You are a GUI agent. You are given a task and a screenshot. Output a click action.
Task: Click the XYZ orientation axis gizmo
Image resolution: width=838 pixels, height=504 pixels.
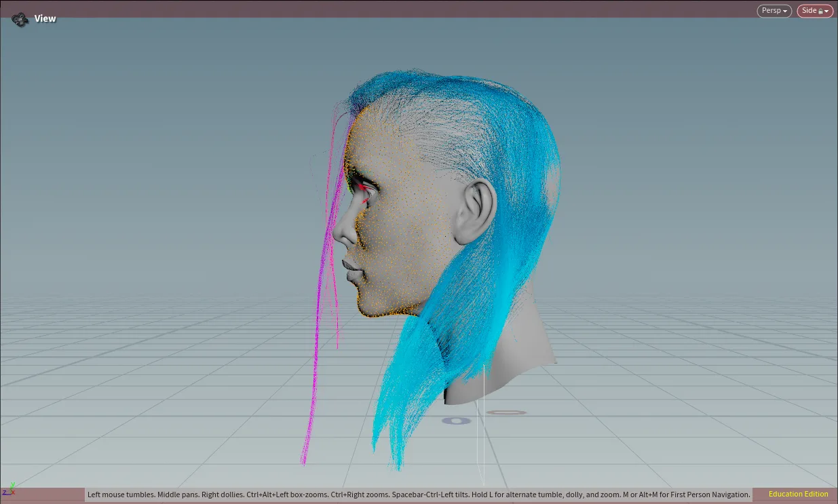[8, 489]
